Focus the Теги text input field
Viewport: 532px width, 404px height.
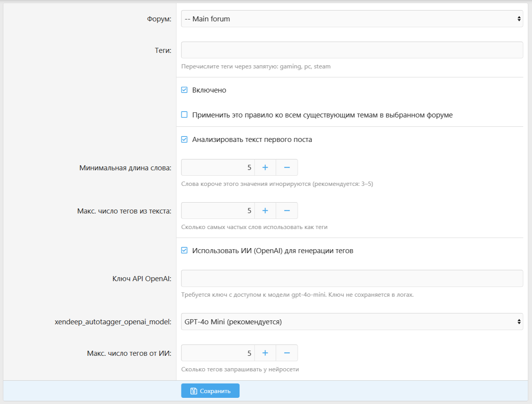[351, 50]
